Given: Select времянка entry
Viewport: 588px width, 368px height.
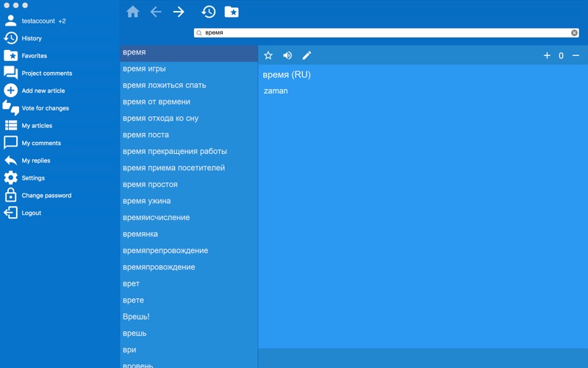Looking at the screenshot, I should click(x=189, y=234).
